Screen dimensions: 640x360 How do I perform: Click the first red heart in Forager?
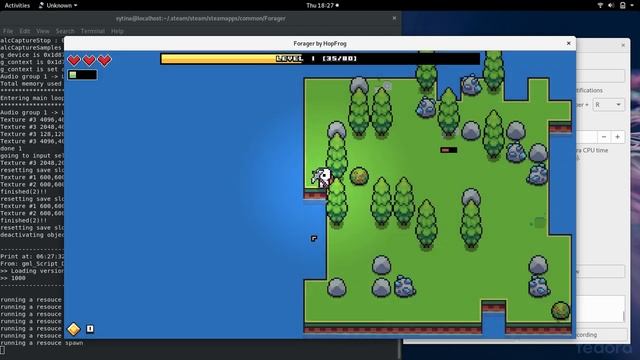point(74,60)
